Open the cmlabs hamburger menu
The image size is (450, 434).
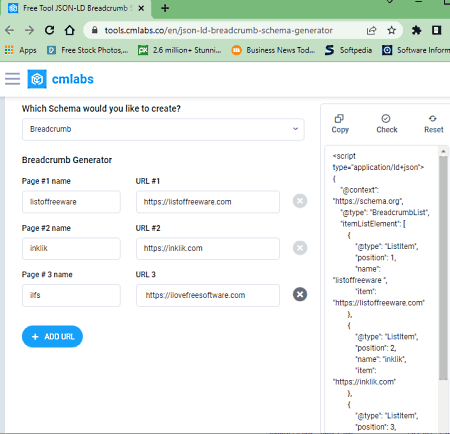13,79
